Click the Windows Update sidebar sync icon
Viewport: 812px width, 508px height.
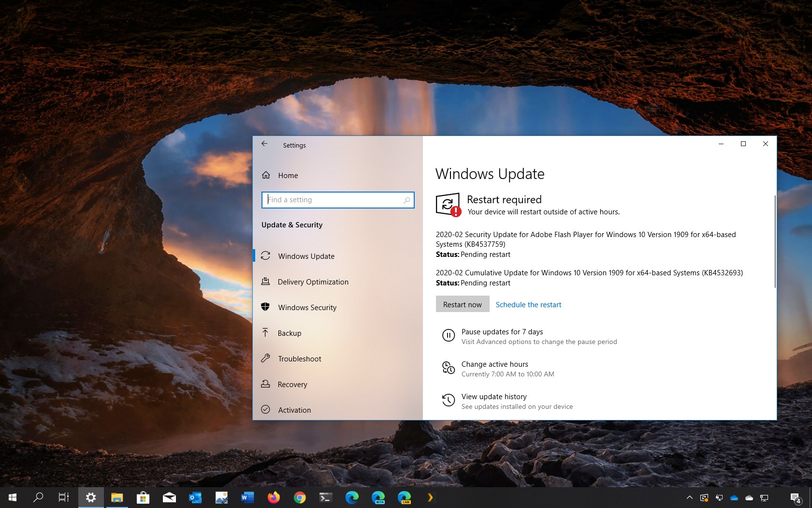(265, 255)
